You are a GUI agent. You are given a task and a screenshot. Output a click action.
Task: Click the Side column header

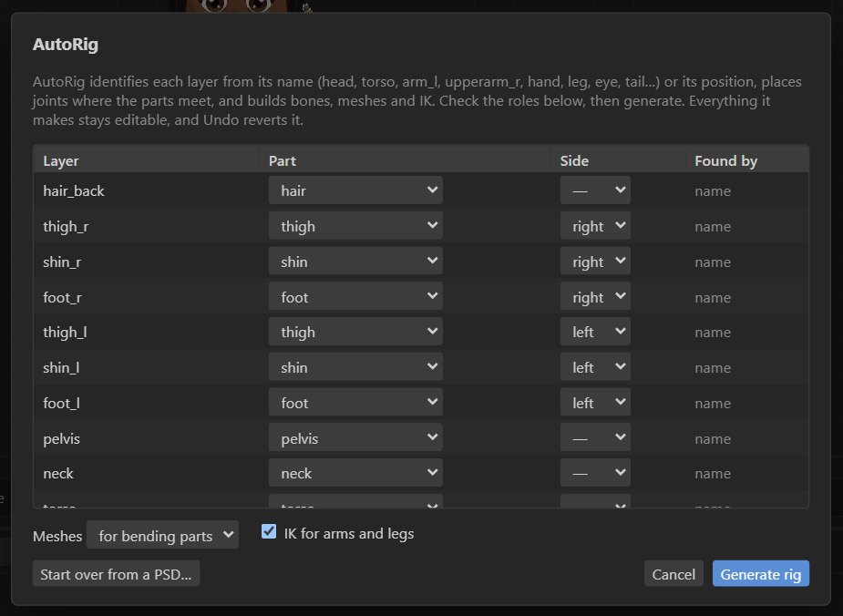574,160
